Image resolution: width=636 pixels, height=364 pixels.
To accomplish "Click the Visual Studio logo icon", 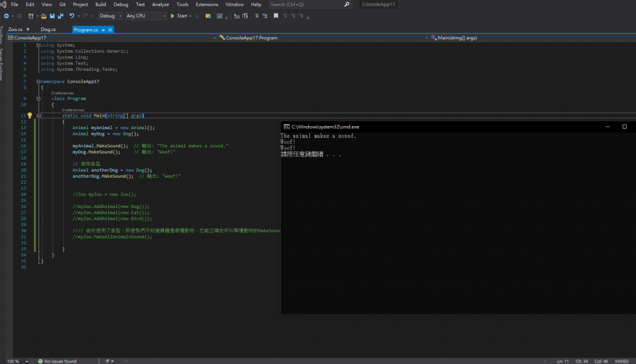I will pos(3,4).
